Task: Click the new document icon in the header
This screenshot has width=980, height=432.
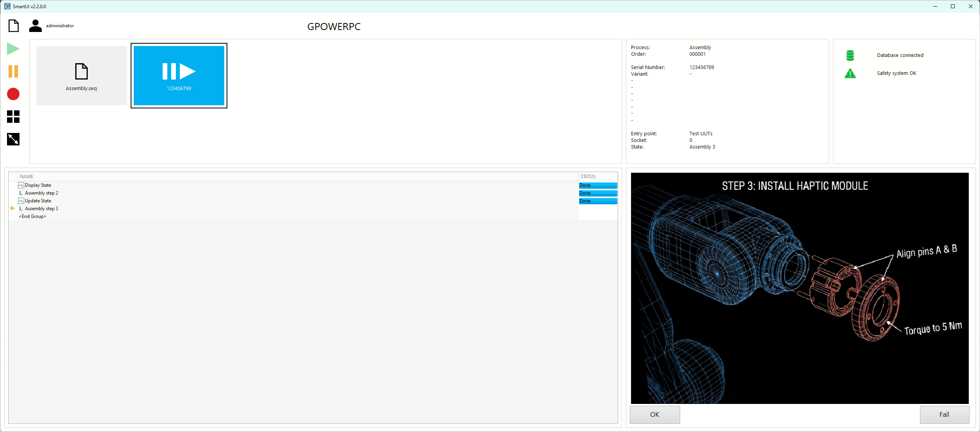Action: click(14, 26)
